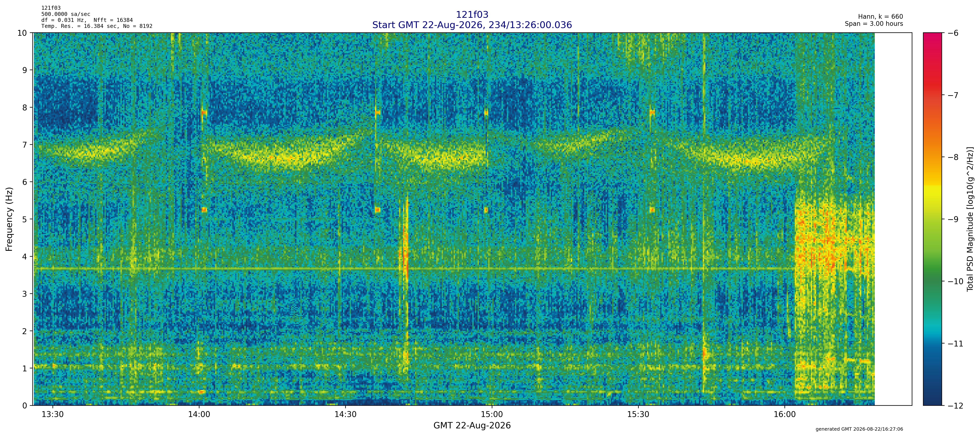Click the "−8" colorbar tick label
Viewport: 980px width, 437px height.
953,157
